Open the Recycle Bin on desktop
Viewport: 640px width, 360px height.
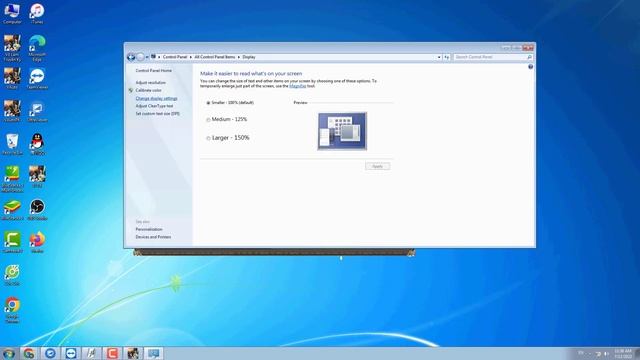point(12,144)
